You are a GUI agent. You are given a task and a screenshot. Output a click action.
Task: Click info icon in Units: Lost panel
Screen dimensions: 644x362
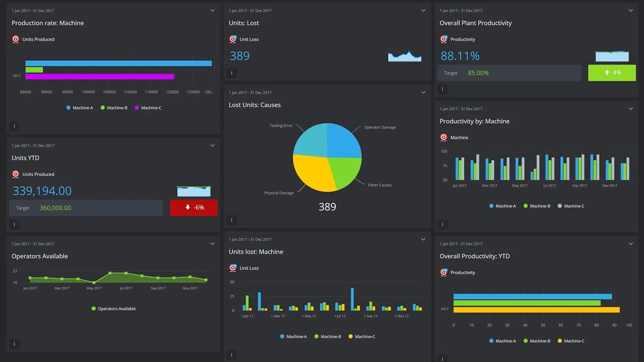tap(231, 73)
